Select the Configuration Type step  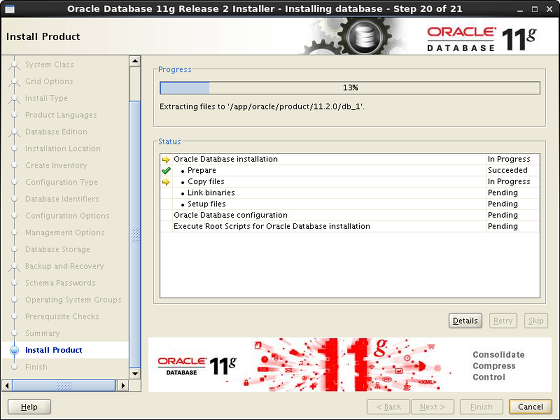point(61,182)
